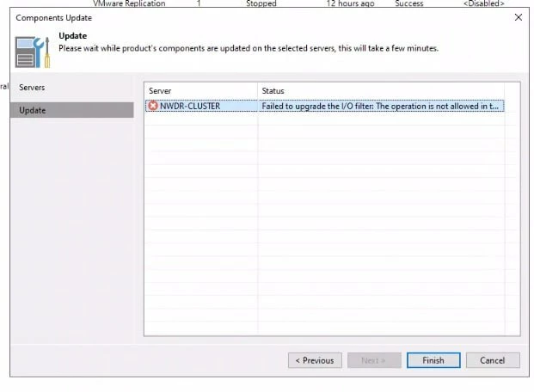Click the server-with-tools Update wizard icon
Viewport: 534px width, 392px height.
(33, 52)
